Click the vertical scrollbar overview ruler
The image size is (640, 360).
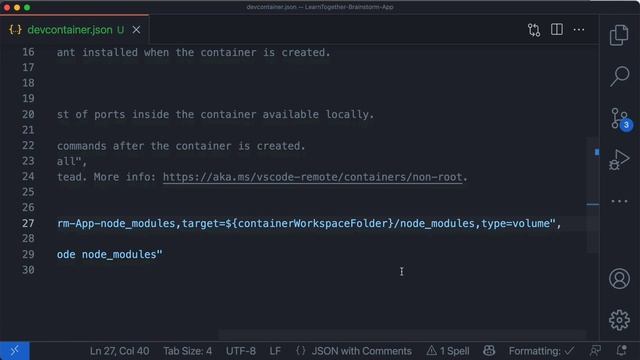(x=593, y=195)
